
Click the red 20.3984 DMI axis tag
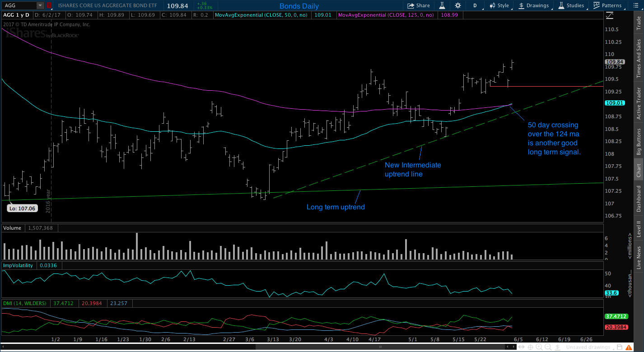coord(616,327)
